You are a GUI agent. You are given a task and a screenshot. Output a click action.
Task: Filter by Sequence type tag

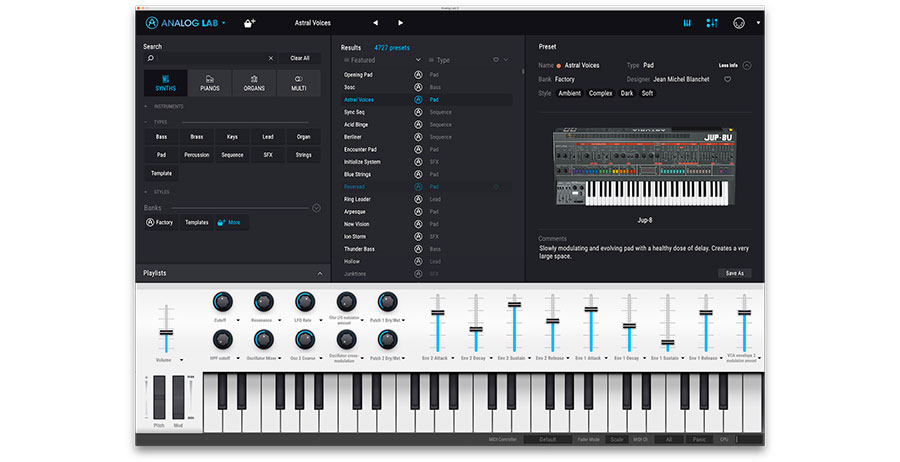point(232,155)
